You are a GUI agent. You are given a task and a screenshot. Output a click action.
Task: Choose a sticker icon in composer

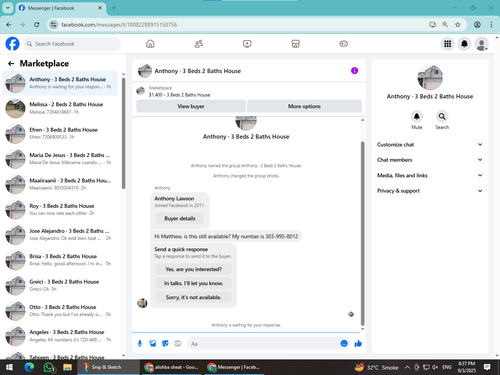coord(165,343)
